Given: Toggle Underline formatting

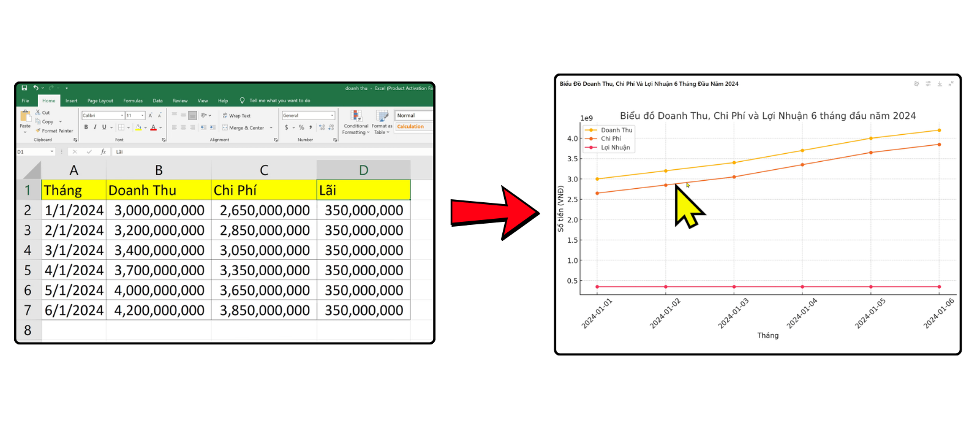Looking at the screenshot, I should pyautogui.click(x=104, y=127).
